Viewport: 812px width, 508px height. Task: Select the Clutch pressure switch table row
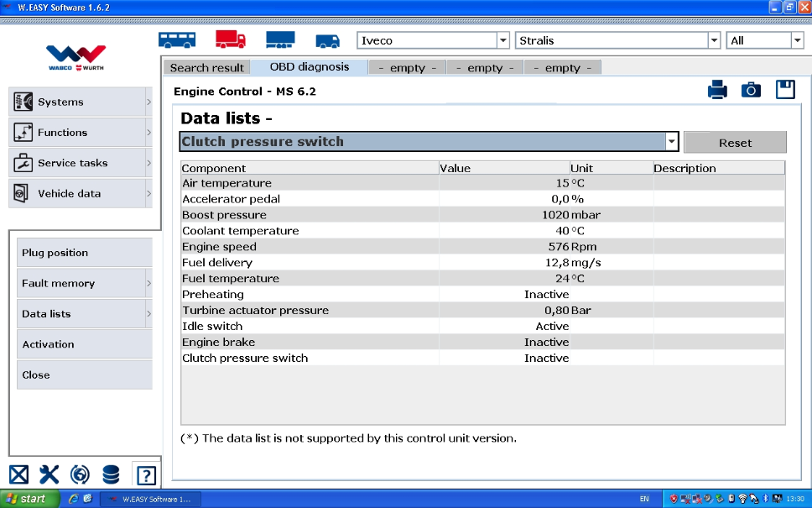(482, 358)
